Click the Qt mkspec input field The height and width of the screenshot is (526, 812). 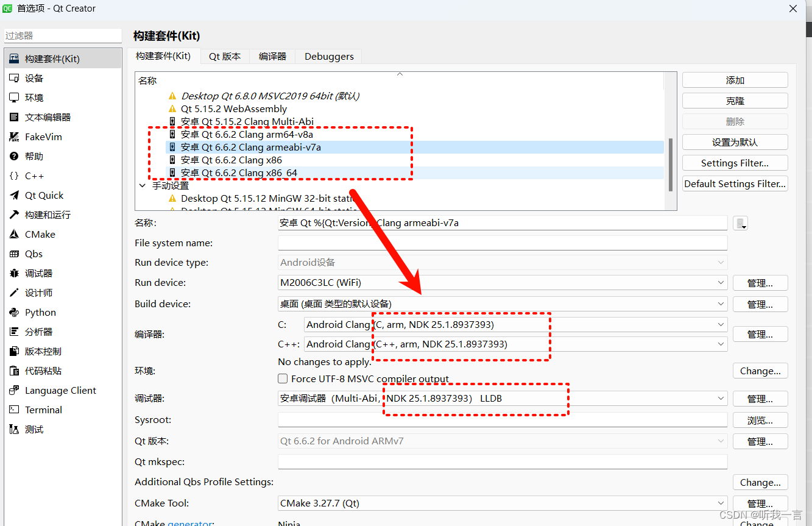[x=503, y=461]
